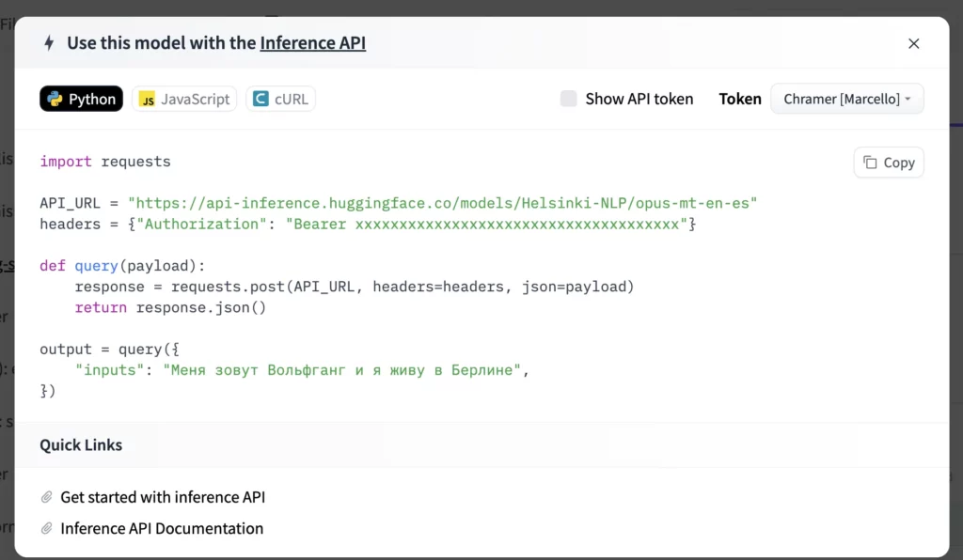963x560 pixels.
Task: Enable the Show API token checkbox
Action: [568, 99]
